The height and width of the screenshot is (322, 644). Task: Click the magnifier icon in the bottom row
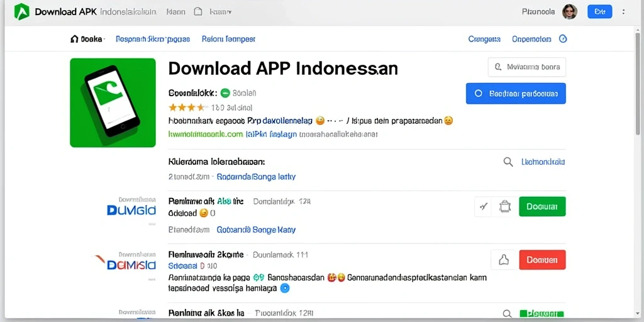click(506, 314)
